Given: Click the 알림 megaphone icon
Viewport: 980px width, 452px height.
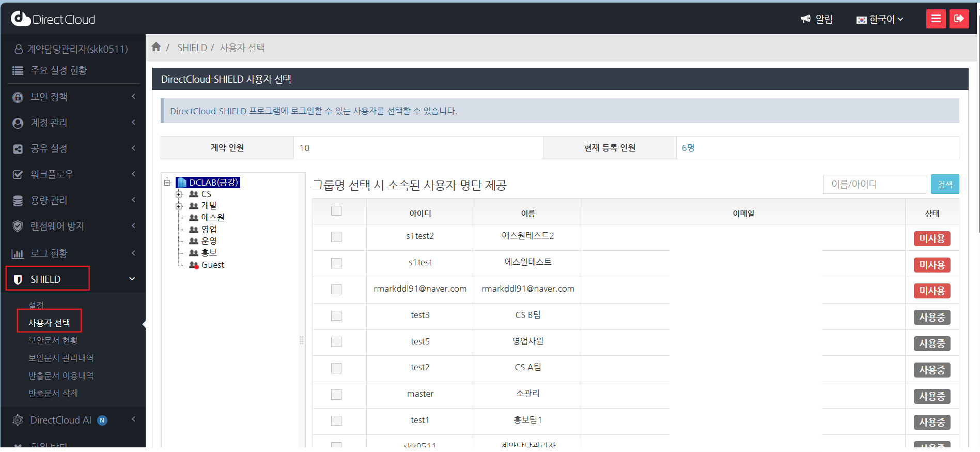Looking at the screenshot, I should click(805, 19).
